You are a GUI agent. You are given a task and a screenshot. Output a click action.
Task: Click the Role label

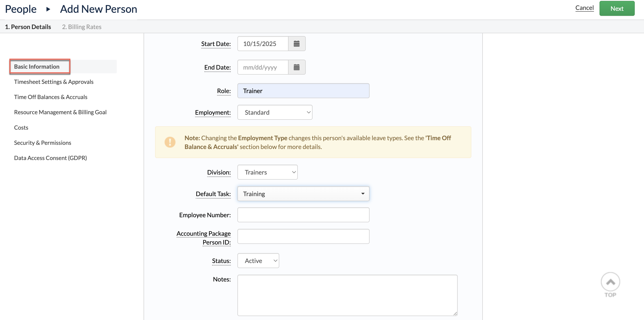tap(224, 91)
